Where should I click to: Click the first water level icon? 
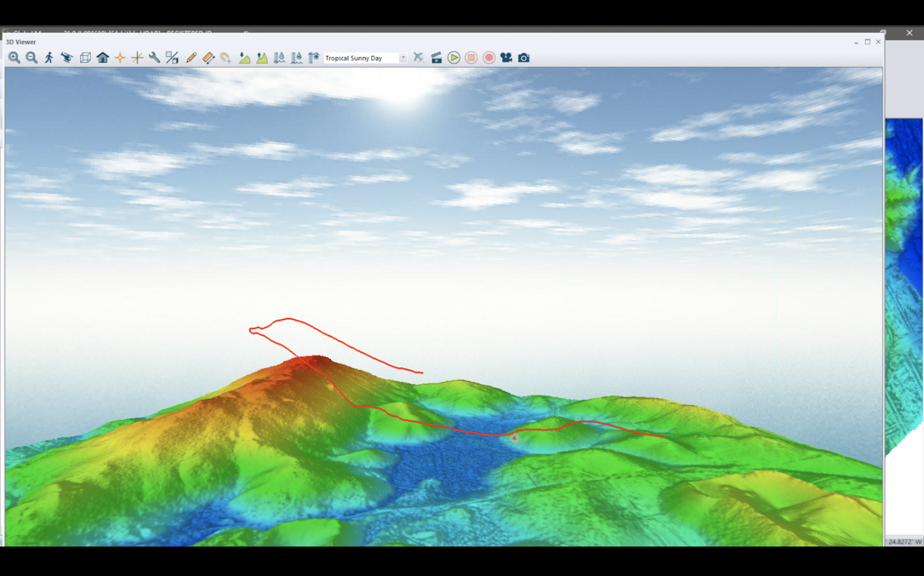pyautogui.click(x=280, y=58)
